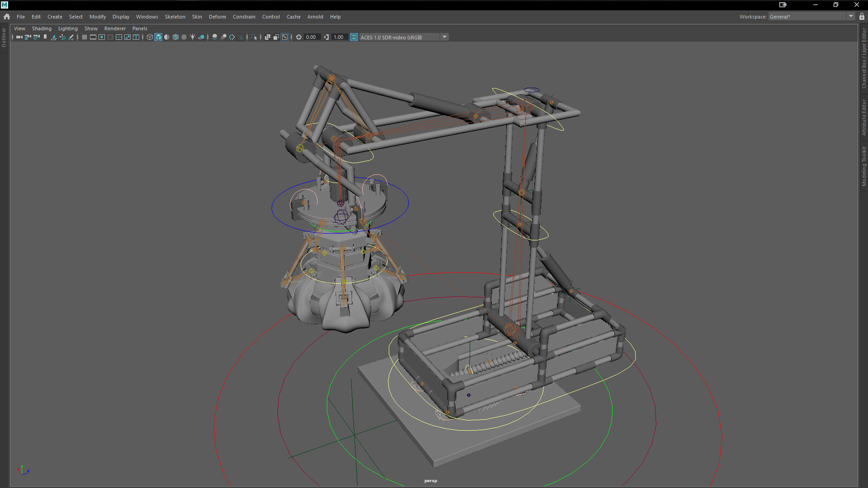Click the Home icon beside the File menu

click(7, 17)
